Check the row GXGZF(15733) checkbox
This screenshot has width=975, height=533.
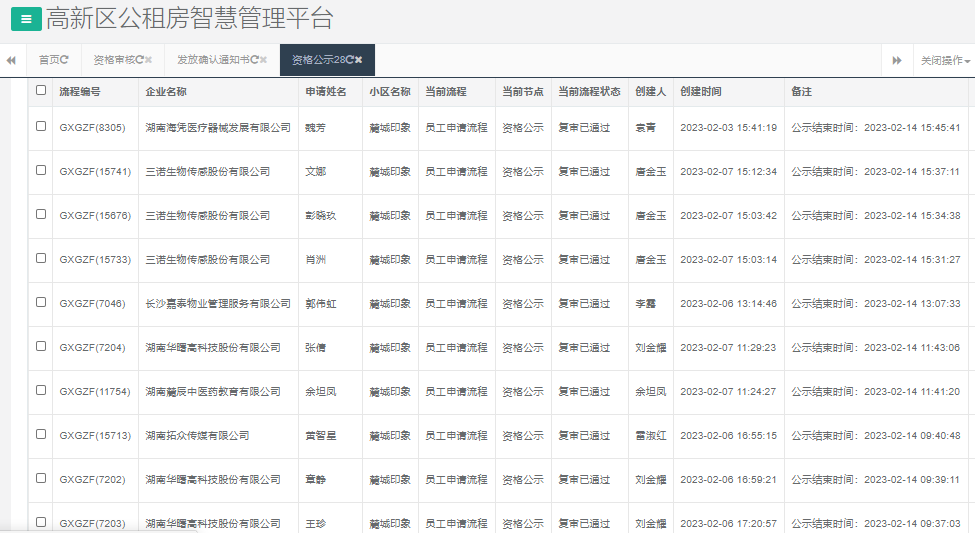coord(41,258)
